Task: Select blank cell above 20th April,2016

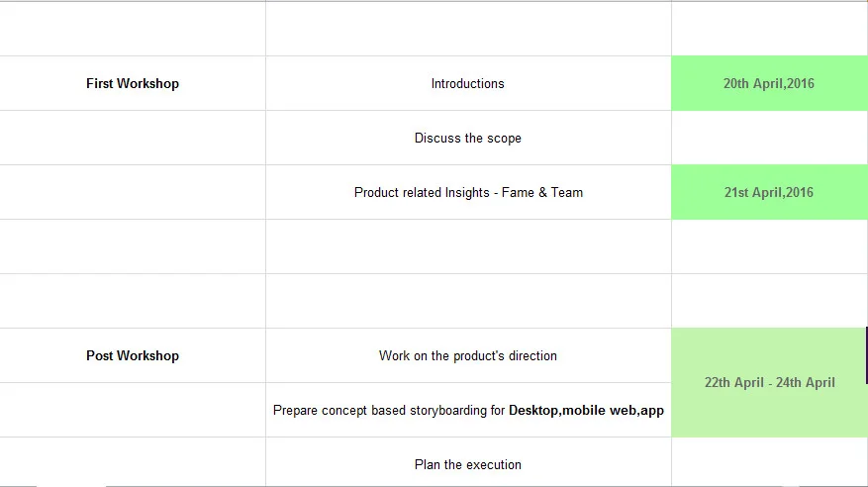Action: pos(769,29)
